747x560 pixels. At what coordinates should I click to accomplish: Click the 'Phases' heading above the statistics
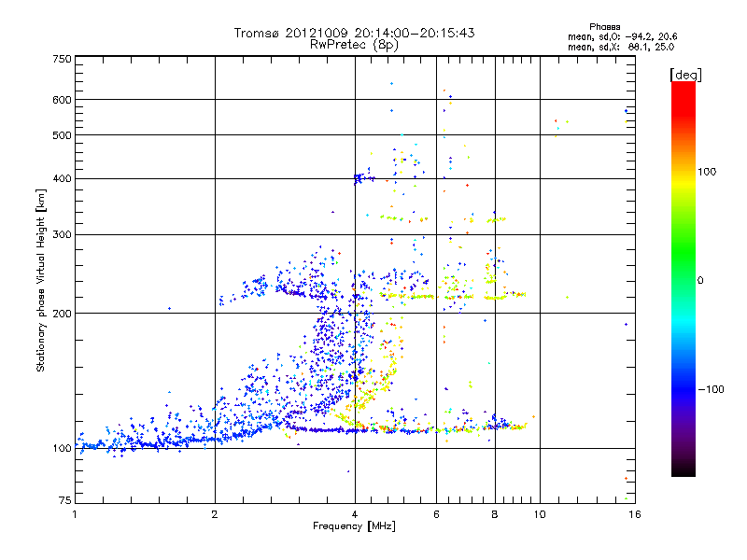click(604, 27)
